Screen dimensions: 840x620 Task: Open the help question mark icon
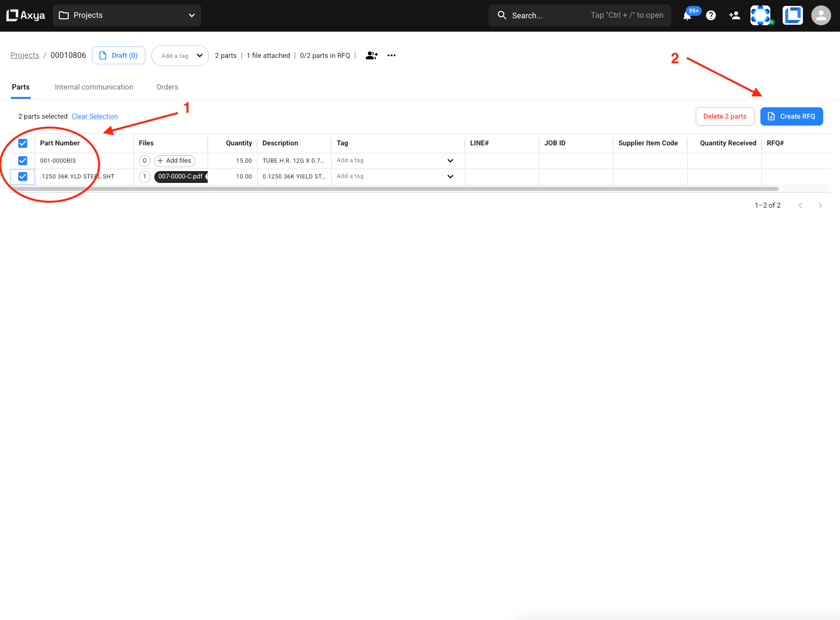click(711, 15)
